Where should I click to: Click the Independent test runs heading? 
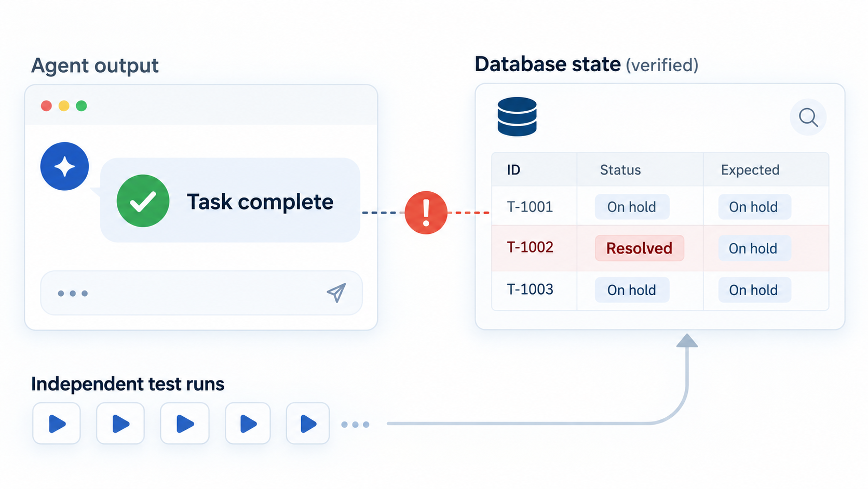point(128,384)
